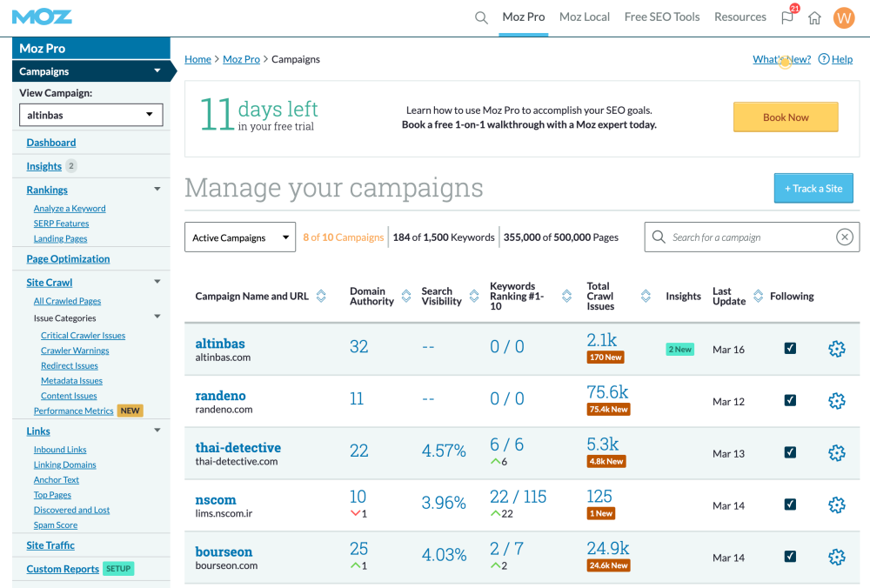Uncheck Following for nscom
This screenshot has height=588, width=870.
(790, 504)
